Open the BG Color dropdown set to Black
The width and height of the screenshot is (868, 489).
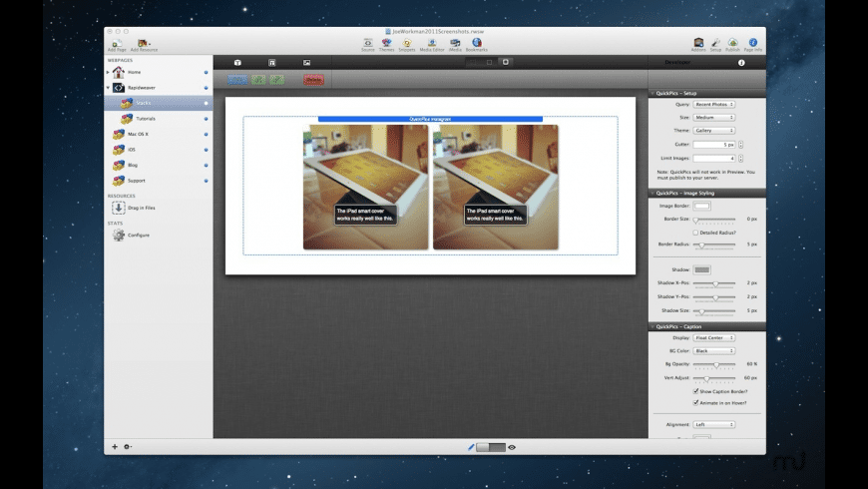point(713,351)
